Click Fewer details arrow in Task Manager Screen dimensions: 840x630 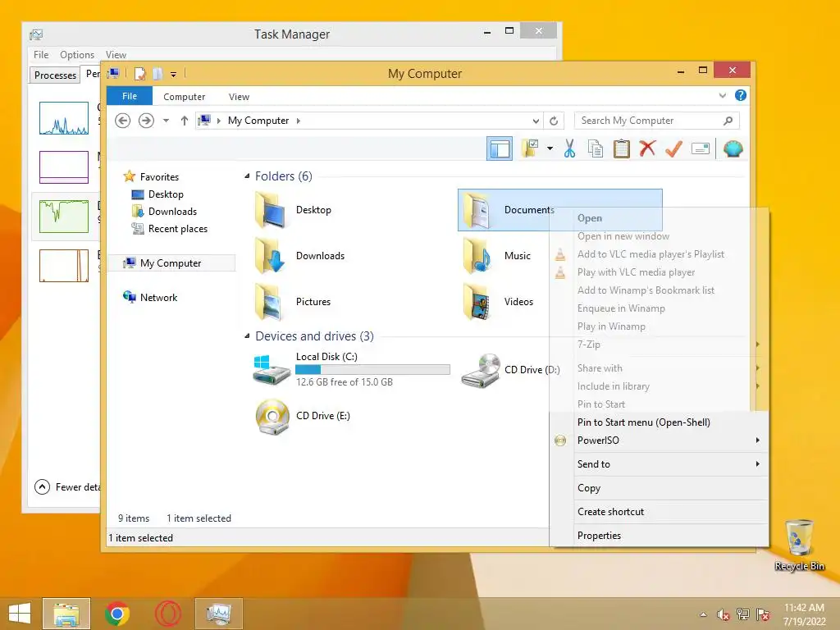pos(42,487)
